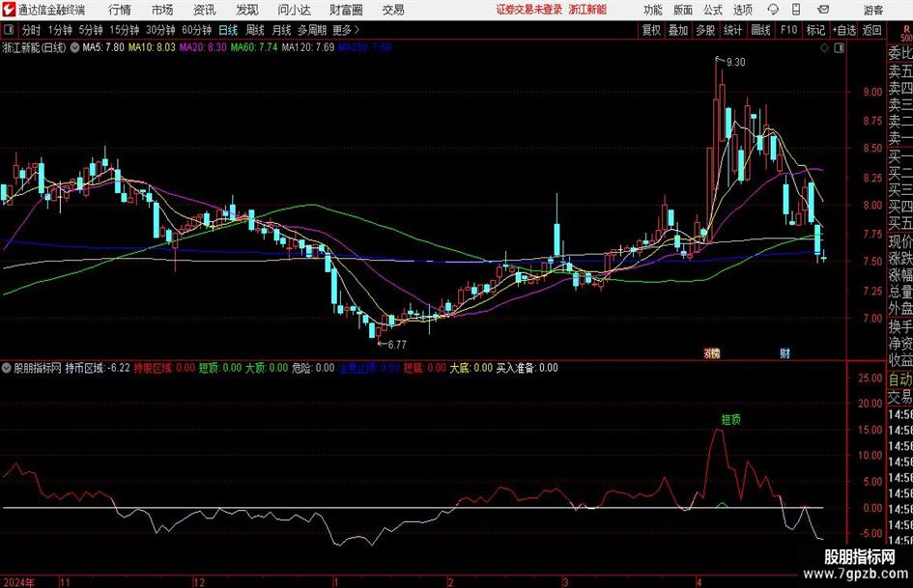
Task: Click the 游客 guest account label
Action: tap(873, 10)
